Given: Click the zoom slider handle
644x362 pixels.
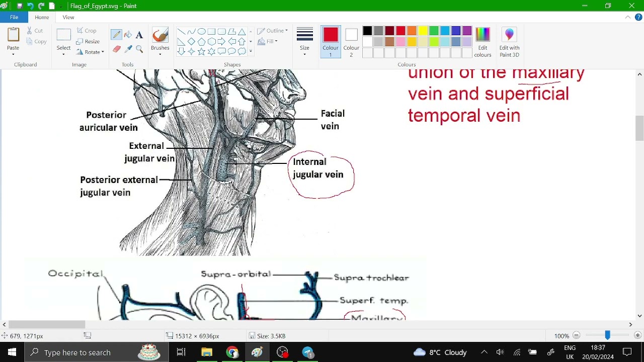Looking at the screenshot, I should 607,335.
